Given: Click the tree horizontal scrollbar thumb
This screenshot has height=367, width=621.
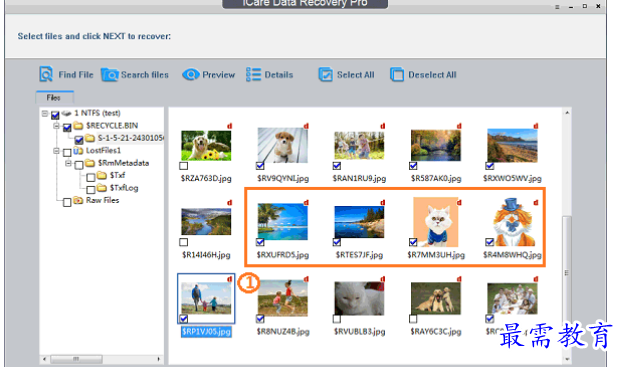Looking at the screenshot, I should click(76, 359).
